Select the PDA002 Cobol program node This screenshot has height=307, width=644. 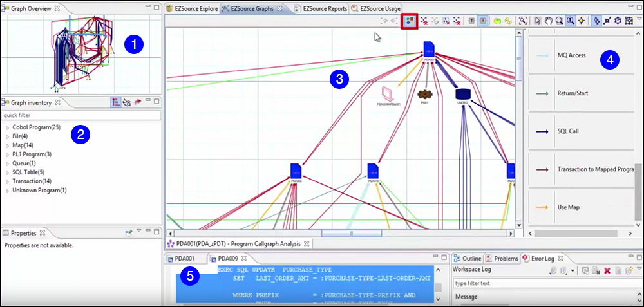pyautogui.click(x=296, y=171)
